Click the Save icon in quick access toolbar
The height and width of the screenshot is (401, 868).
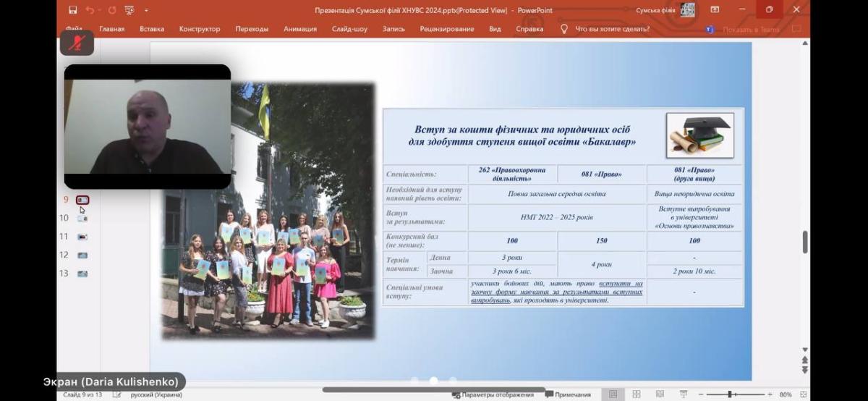pyautogui.click(x=73, y=10)
